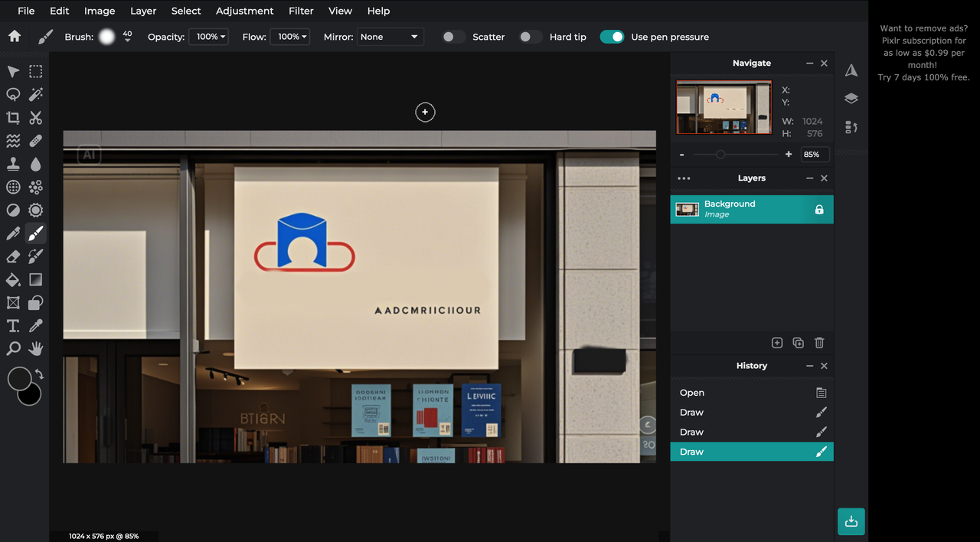
Task: Select the Fill bucket tool
Action: click(13, 279)
